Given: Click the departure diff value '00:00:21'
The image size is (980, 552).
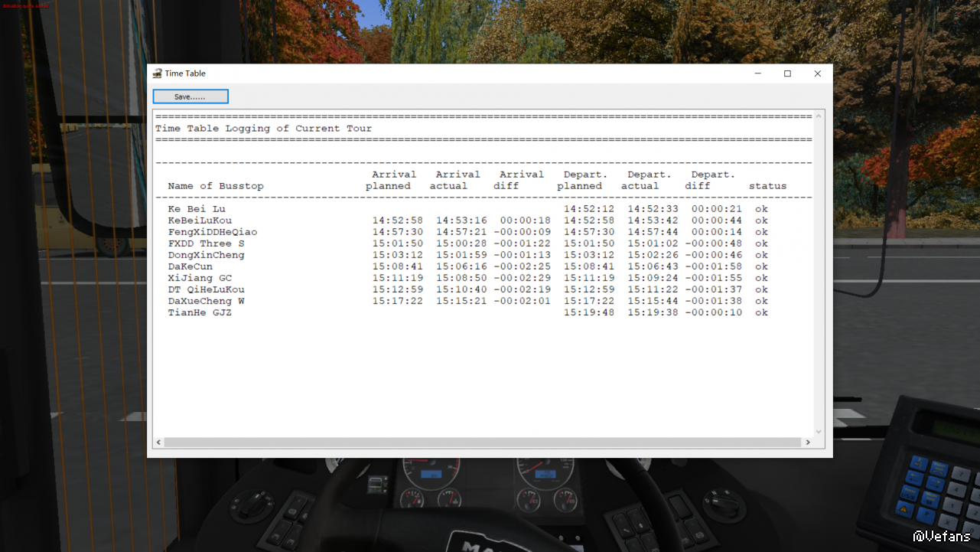Looking at the screenshot, I should click(x=717, y=209).
